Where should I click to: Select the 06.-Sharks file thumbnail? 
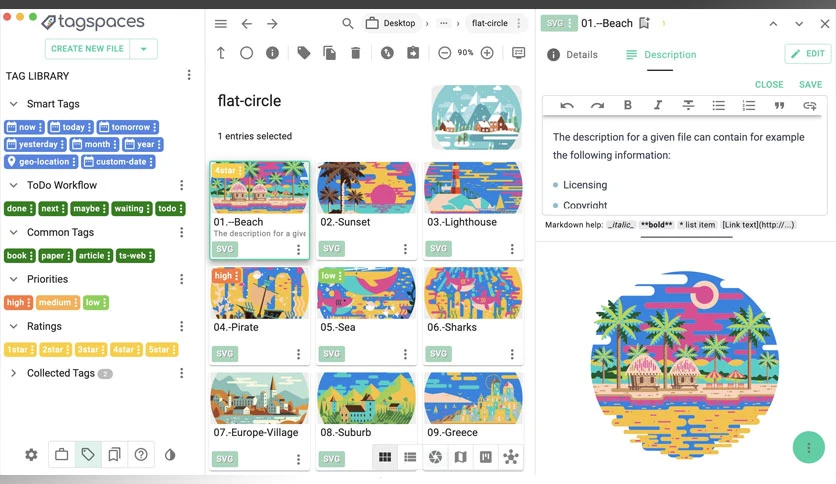click(x=473, y=293)
